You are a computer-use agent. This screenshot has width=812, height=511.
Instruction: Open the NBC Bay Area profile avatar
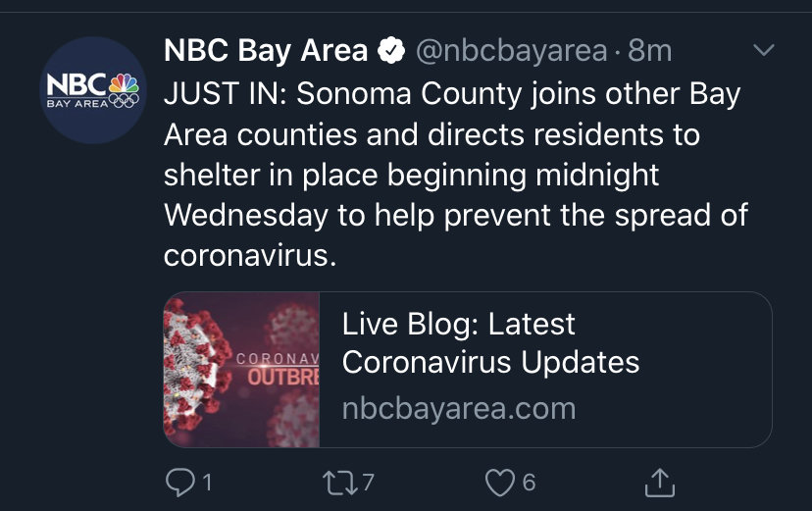(x=93, y=90)
